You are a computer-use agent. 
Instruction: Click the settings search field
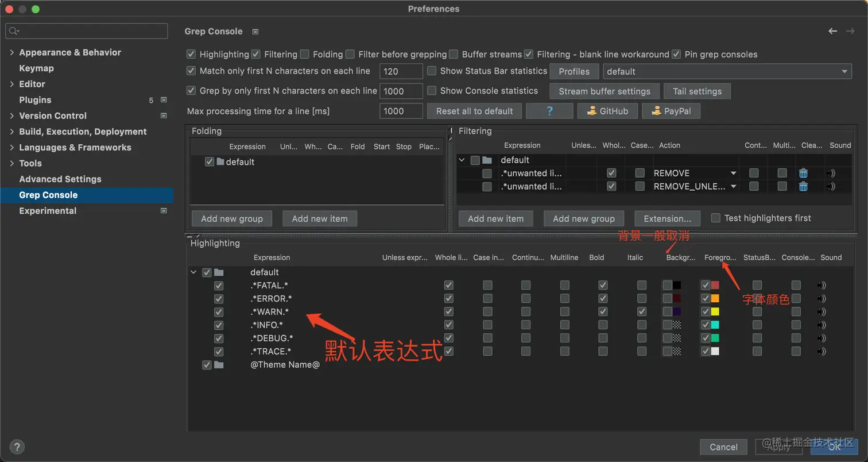point(87,31)
